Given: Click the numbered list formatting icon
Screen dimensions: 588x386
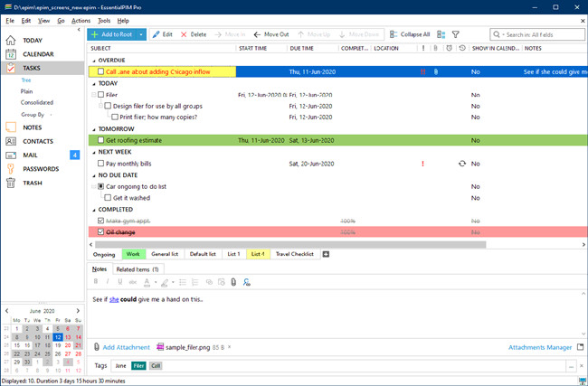Looking at the screenshot, I should 195,282.
